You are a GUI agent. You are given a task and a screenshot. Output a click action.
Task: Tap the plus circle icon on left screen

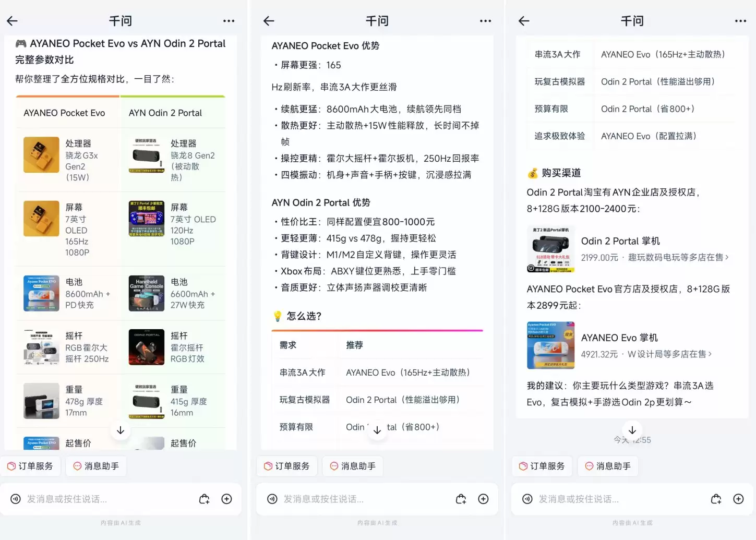[226, 499]
